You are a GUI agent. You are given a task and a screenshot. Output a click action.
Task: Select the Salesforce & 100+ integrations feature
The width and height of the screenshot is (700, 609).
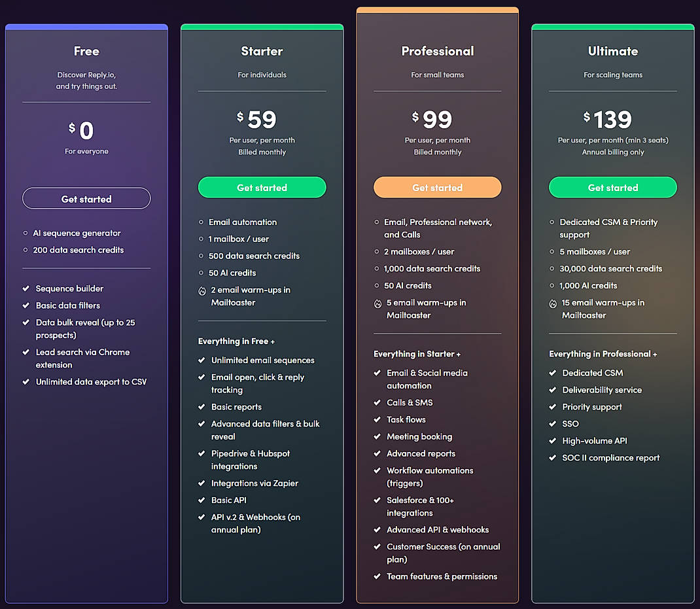[420, 507]
